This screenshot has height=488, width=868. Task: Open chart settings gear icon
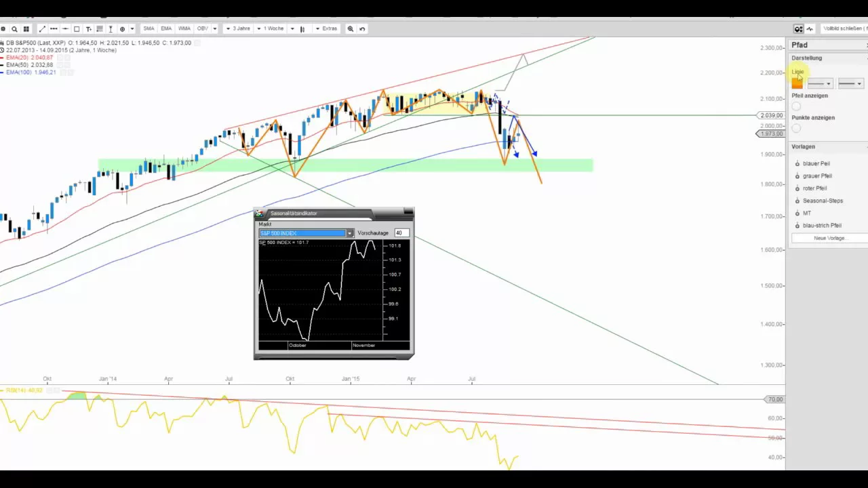tap(3, 29)
